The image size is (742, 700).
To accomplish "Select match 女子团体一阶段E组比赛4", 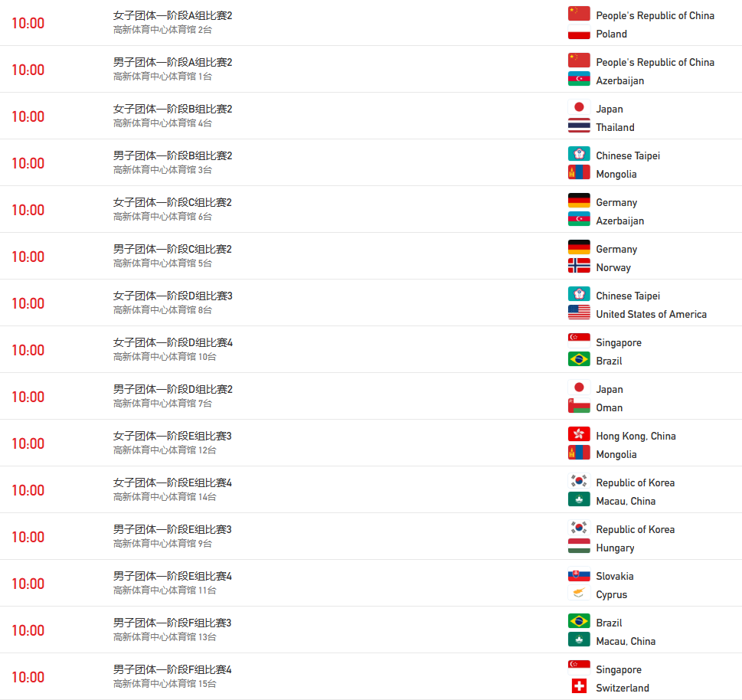I will [x=172, y=482].
